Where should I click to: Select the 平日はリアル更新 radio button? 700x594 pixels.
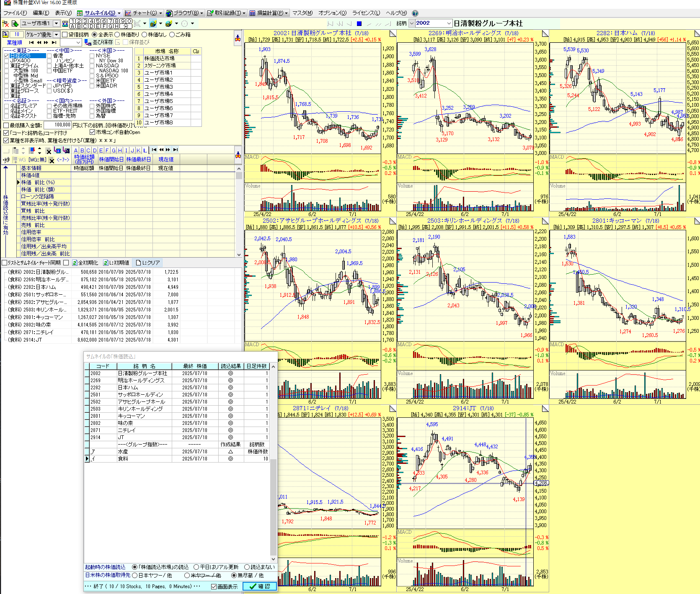coord(196,567)
